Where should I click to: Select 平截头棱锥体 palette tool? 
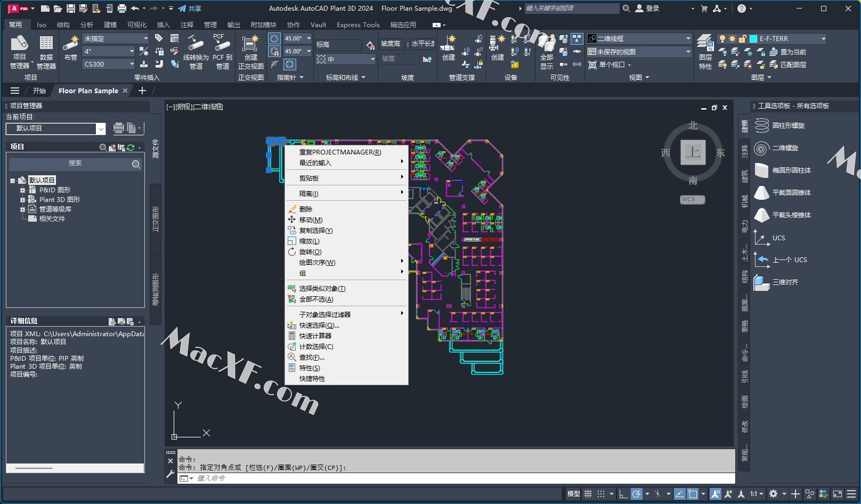pyautogui.click(x=783, y=215)
